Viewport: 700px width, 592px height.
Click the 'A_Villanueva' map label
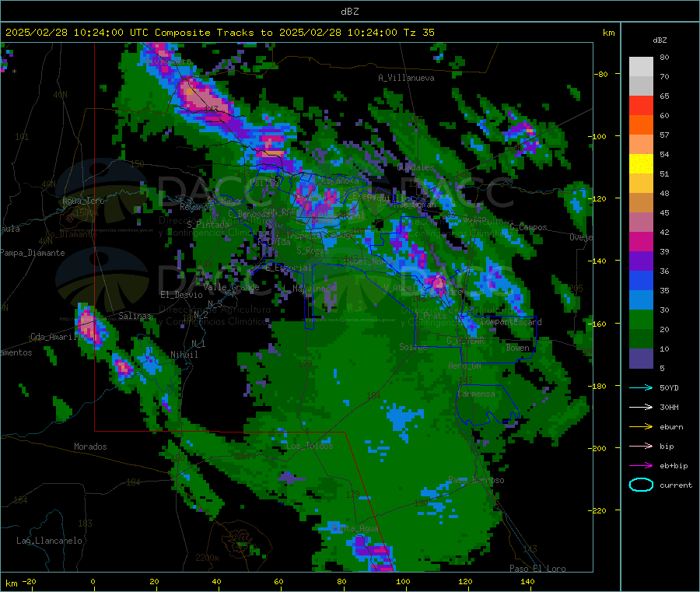coord(406,78)
